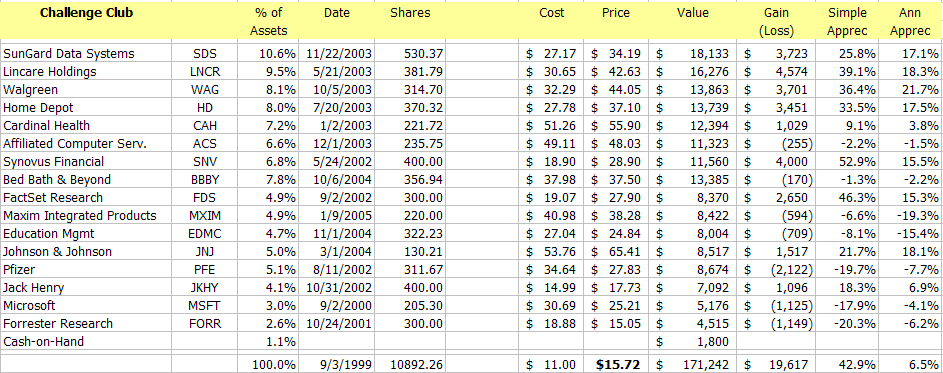943x373 pixels.
Task: Click the Lincare Holdings cell
Action: pyautogui.click(x=86, y=72)
